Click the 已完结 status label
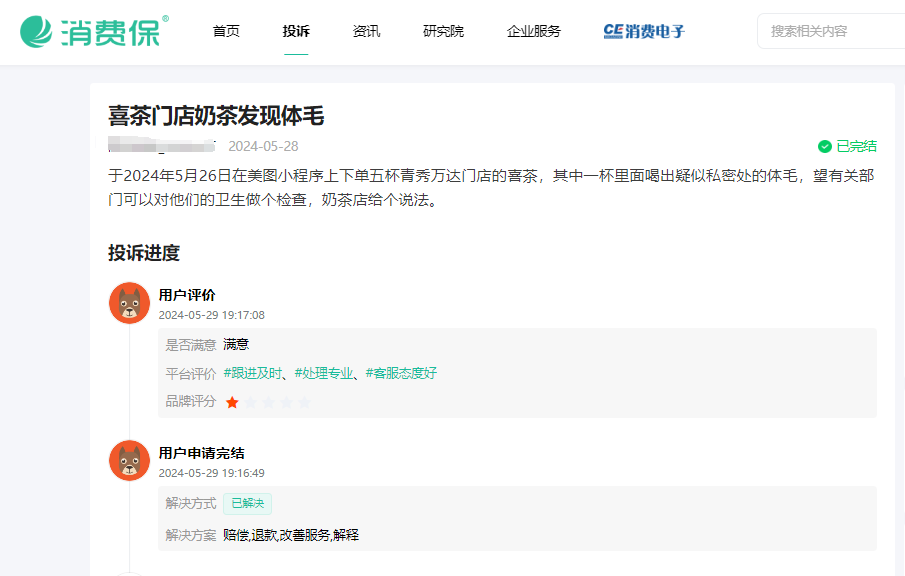Viewport: 905px width, 576px height. pos(857,147)
